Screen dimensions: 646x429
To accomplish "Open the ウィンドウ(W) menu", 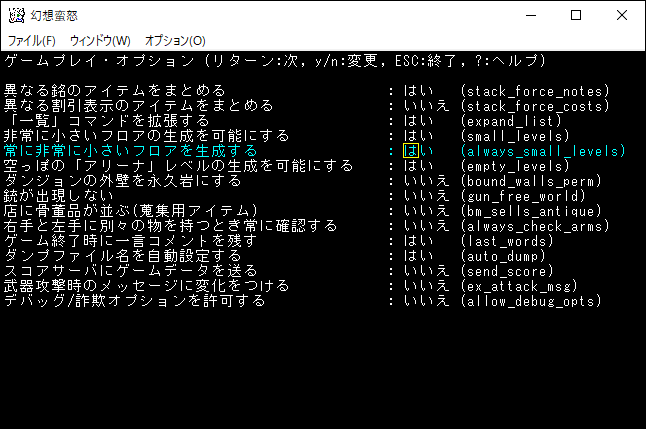I will [100, 41].
